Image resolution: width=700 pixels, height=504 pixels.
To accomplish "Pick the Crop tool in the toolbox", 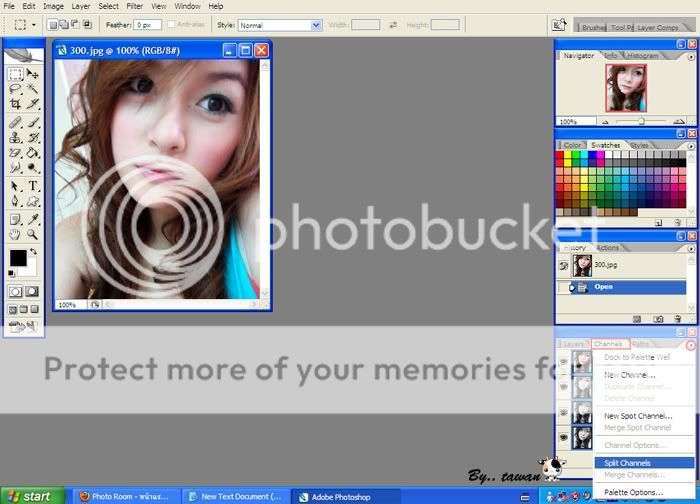I will [x=15, y=104].
